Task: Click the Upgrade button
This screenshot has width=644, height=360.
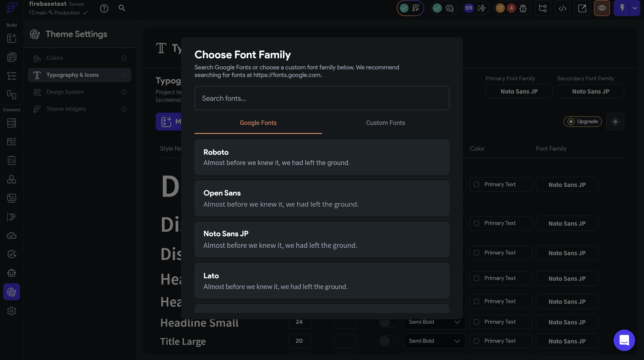Action: (583, 122)
